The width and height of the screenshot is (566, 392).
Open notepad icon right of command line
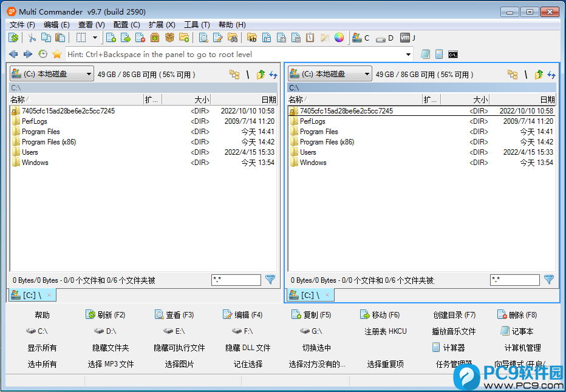(425, 55)
